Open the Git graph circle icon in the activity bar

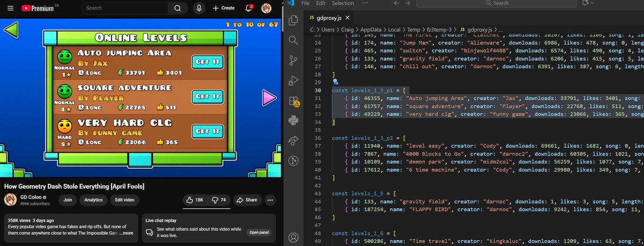click(x=294, y=160)
